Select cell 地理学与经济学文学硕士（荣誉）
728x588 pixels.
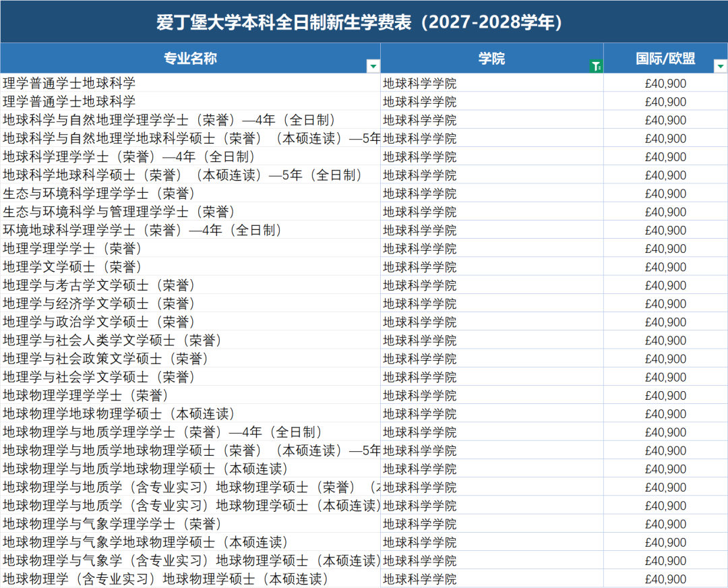(190, 303)
